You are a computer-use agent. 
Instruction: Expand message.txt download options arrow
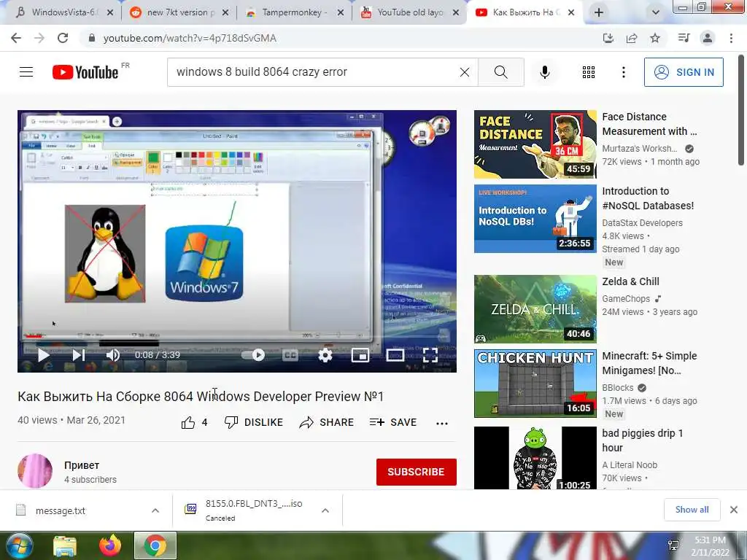155,510
